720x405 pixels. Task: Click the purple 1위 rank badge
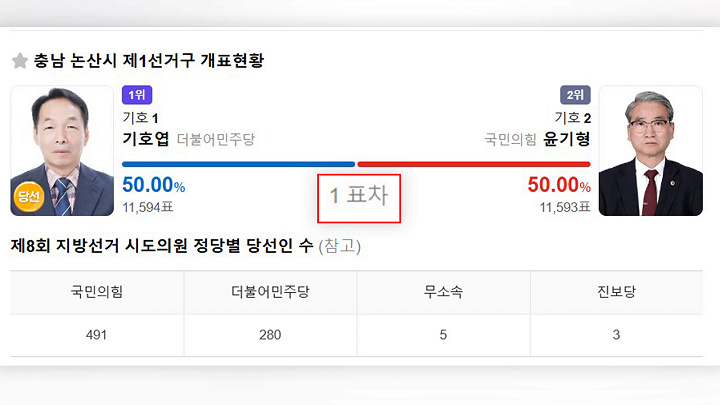[137, 95]
